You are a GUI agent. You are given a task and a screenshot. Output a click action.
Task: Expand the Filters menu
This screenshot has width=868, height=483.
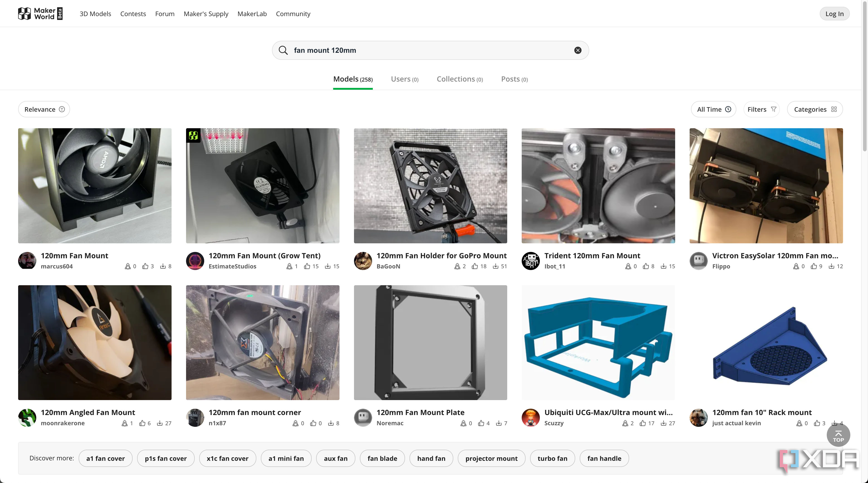click(761, 109)
